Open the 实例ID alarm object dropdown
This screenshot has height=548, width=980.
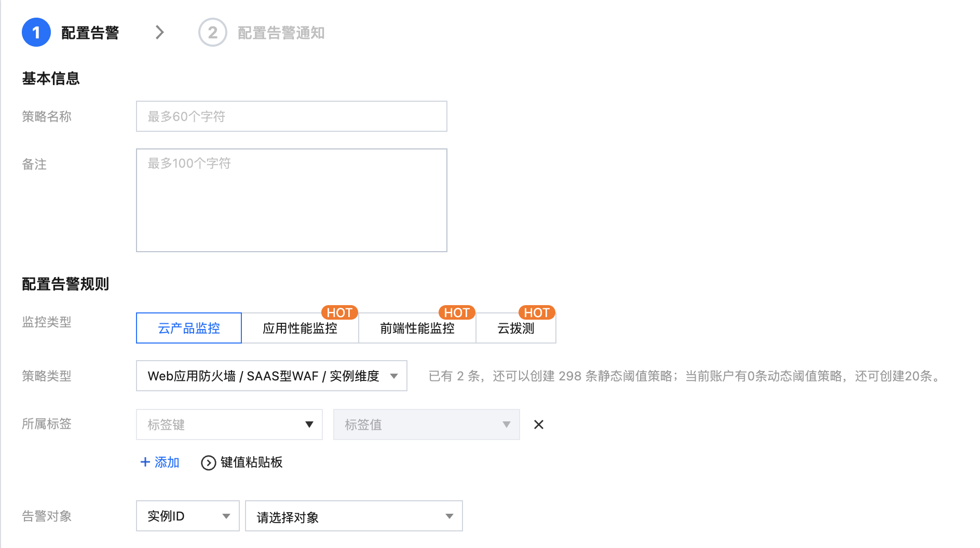[187, 516]
